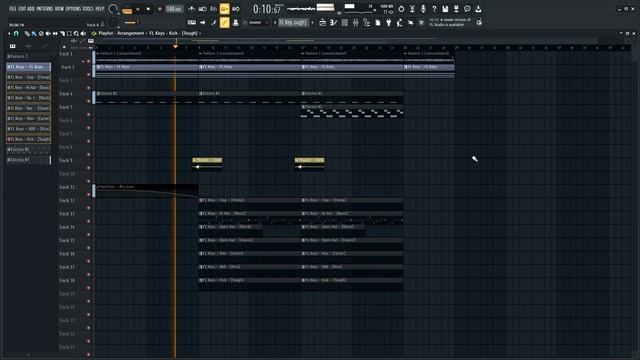Select the playlist paint brush tool

pos(34,33)
